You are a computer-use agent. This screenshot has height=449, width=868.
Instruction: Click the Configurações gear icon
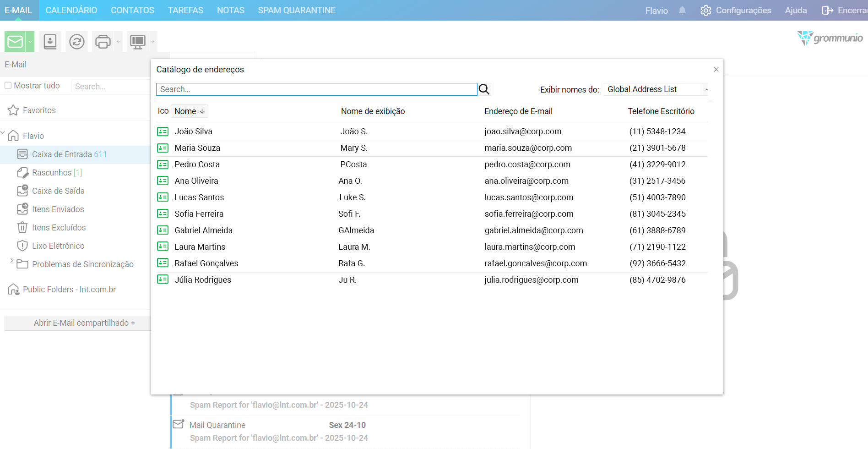coord(705,11)
